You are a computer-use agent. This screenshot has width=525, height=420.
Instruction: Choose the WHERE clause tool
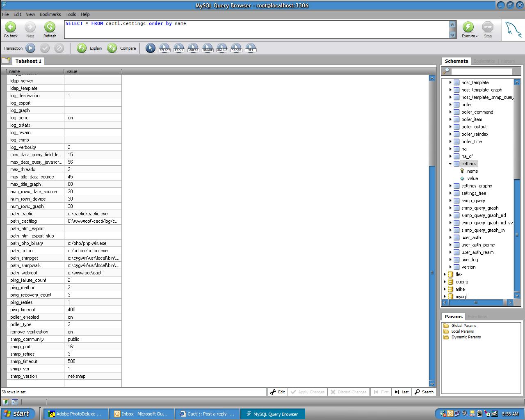193,48
